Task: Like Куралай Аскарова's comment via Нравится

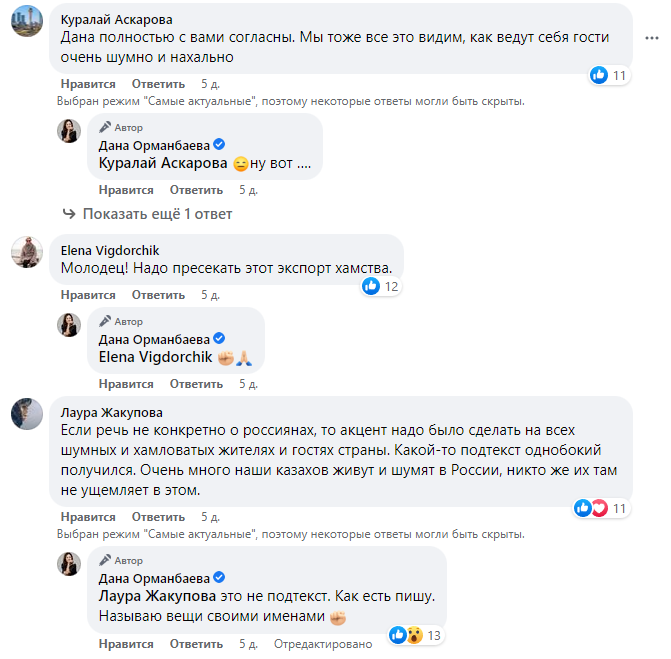Action: click(x=88, y=84)
